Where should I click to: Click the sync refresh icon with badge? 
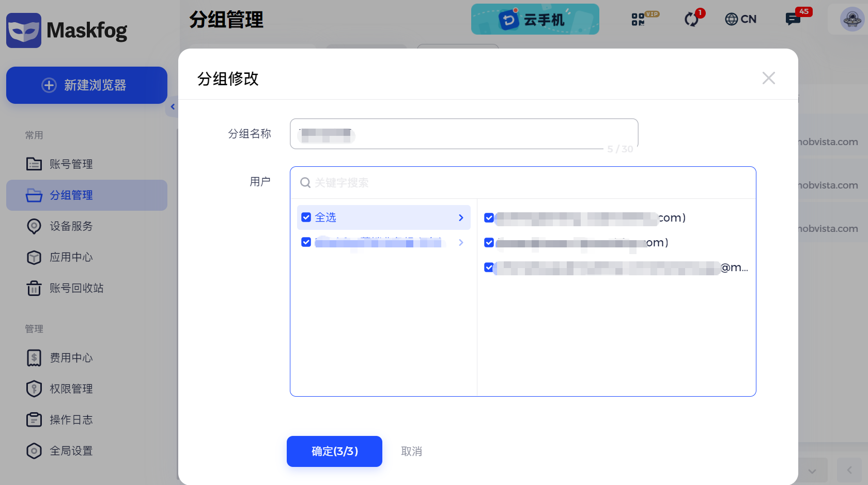[x=691, y=20]
